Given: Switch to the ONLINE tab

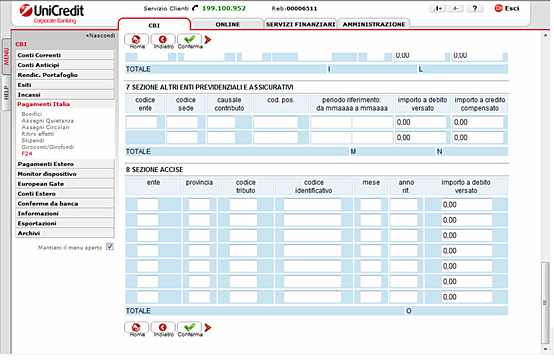Looking at the screenshot, I should click(228, 24).
